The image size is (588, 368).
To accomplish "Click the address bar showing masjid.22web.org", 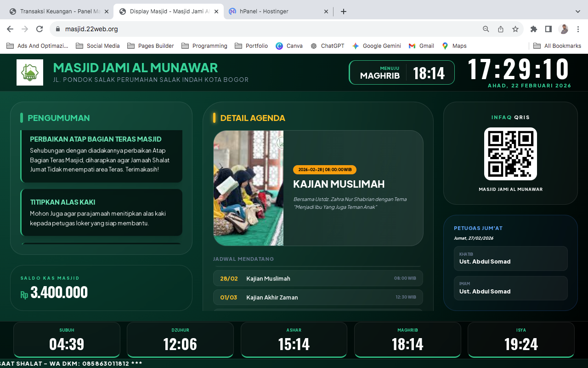I will pyautogui.click(x=266, y=29).
